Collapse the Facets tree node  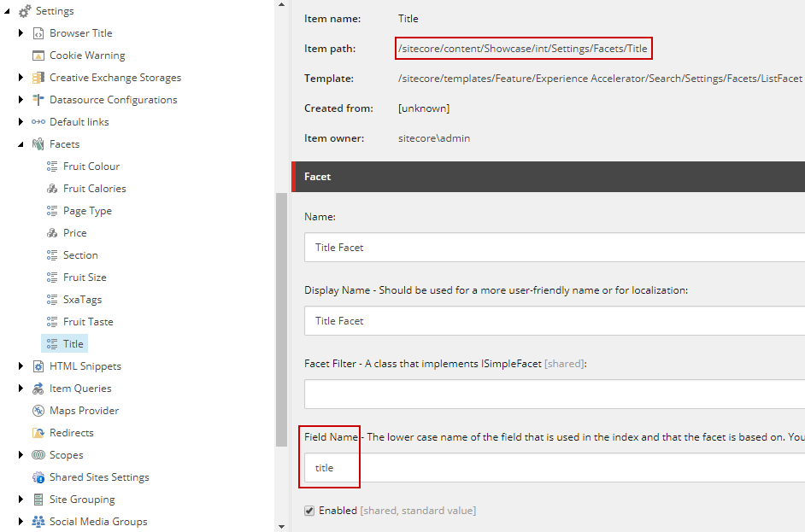(x=21, y=143)
